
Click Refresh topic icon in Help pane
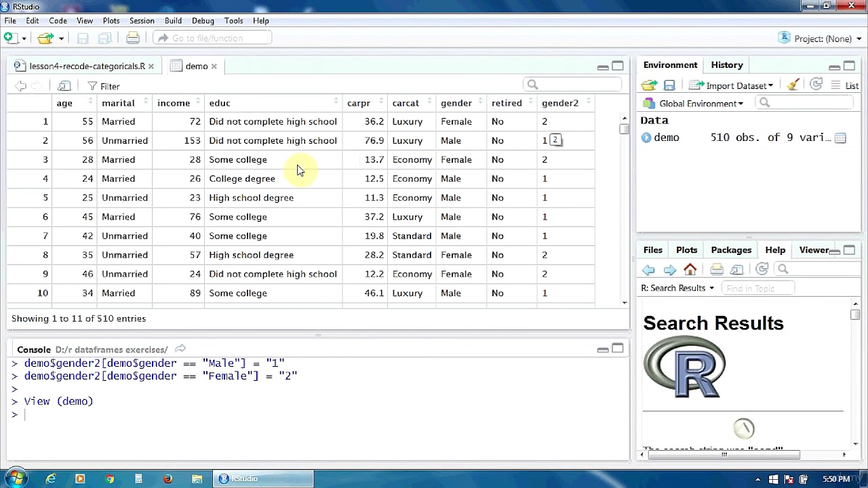(x=762, y=269)
